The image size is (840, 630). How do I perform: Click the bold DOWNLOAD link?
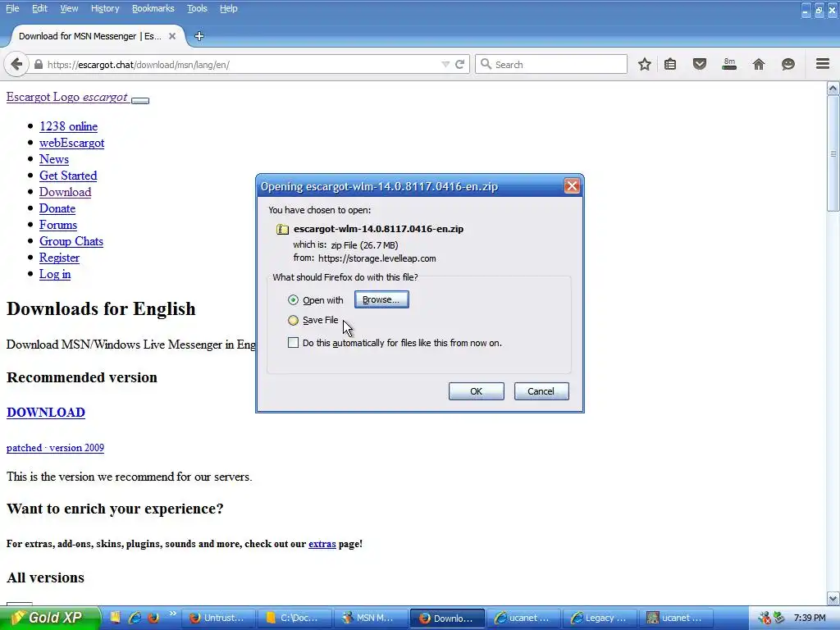coord(46,412)
